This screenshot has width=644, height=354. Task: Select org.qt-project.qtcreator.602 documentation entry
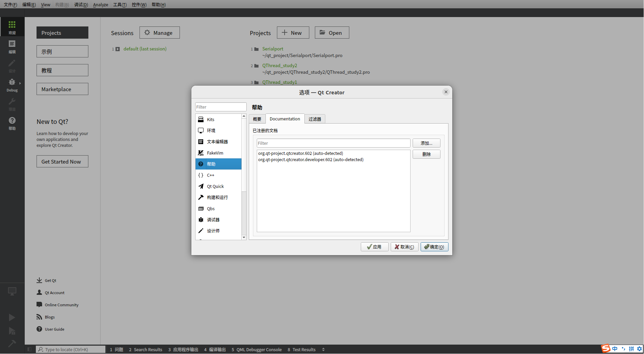tap(334, 153)
